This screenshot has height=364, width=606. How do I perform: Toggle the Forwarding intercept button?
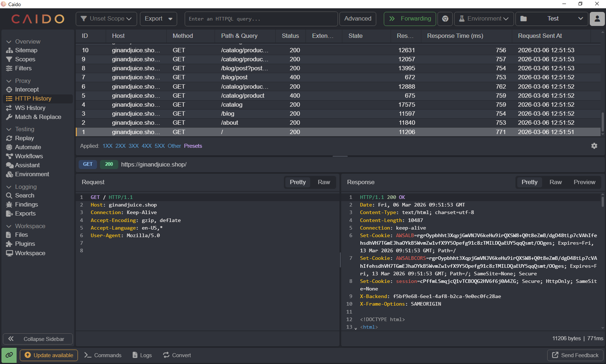point(410,19)
